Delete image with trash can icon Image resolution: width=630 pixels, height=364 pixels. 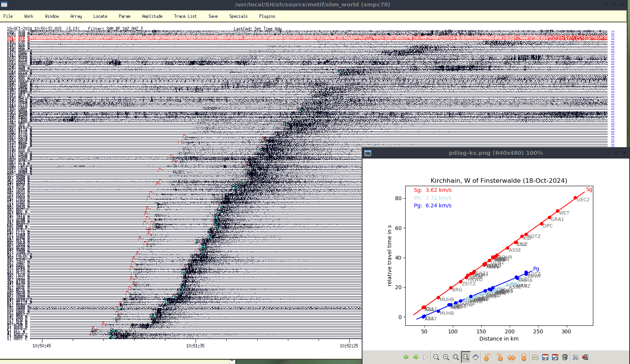565,357
